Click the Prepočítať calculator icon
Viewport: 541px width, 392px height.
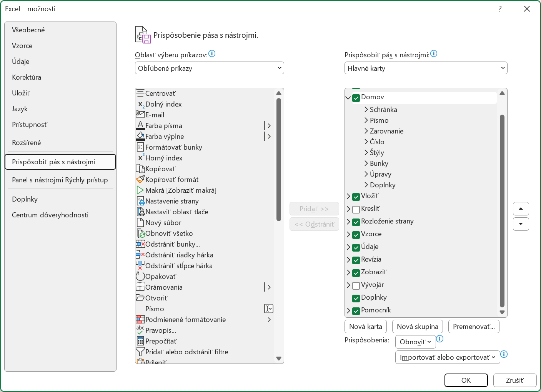[140, 341]
